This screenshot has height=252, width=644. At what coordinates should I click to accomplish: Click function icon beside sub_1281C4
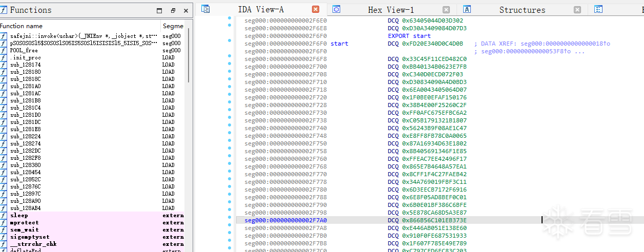[x=4, y=108]
